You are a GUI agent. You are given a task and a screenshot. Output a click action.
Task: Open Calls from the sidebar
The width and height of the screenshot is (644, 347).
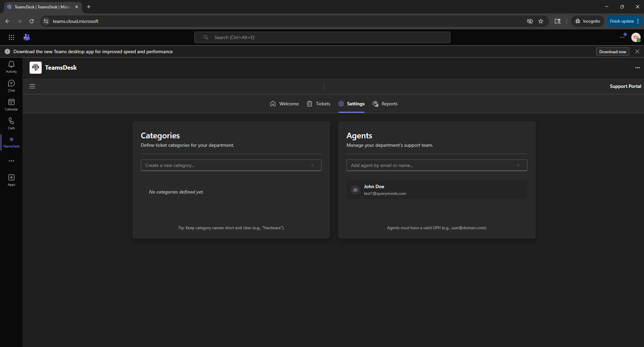[x=11, y=123]
